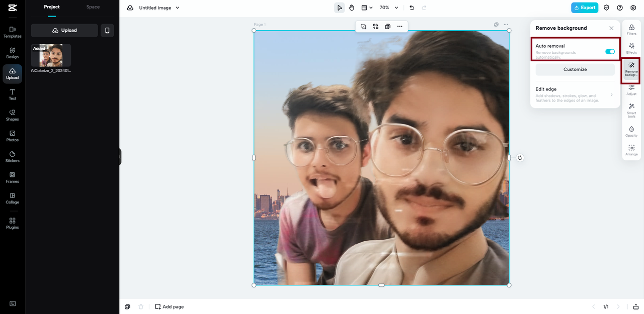Click the pages overview icon at bottom left
Image resolution: width=644 pixels, height=314 pixels.
coord(128,306)
